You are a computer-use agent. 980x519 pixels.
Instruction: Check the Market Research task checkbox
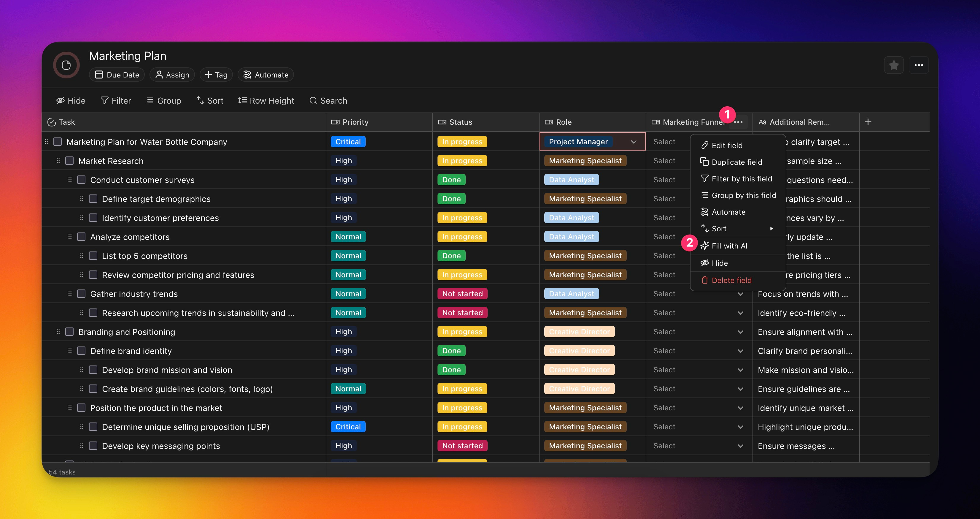tap(69, 161)
